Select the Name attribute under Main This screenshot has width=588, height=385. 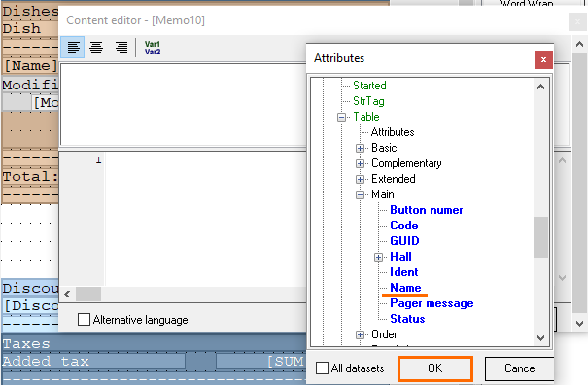405,288
